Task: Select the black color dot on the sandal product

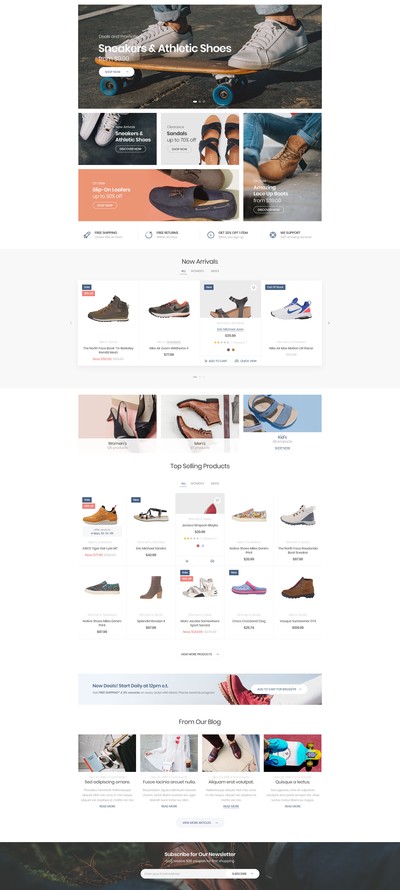Action: coord(228,350)
